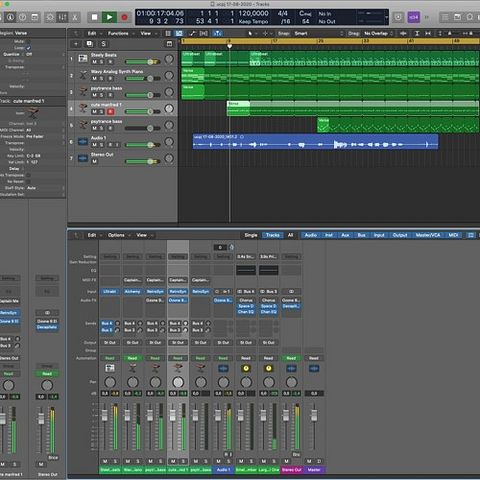
Task: Click the catch playhead button
Action: coord(217,33)
